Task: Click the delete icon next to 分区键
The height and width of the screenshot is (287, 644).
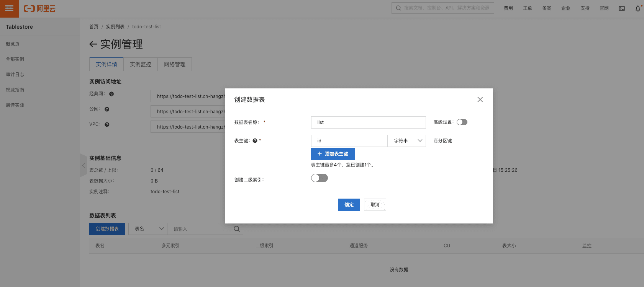Action: coord(436,141)
